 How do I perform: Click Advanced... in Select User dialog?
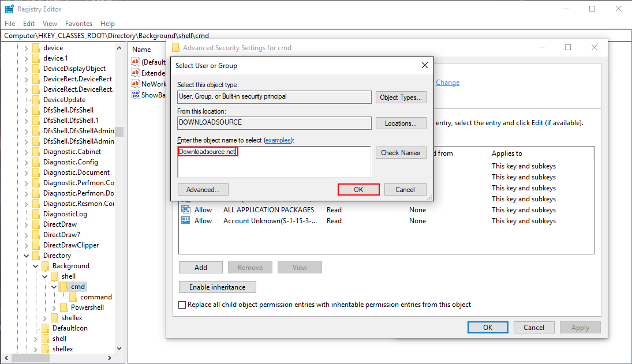coord(203,190)
